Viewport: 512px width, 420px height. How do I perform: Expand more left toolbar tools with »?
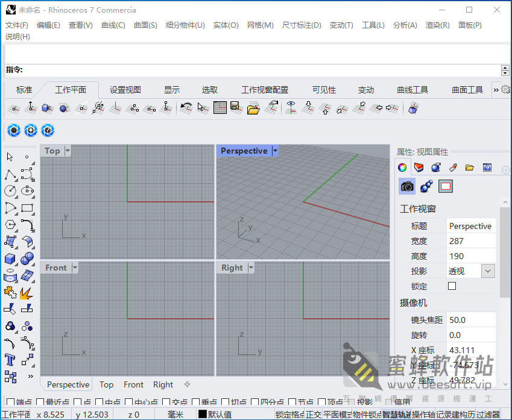tap(30, 376)
